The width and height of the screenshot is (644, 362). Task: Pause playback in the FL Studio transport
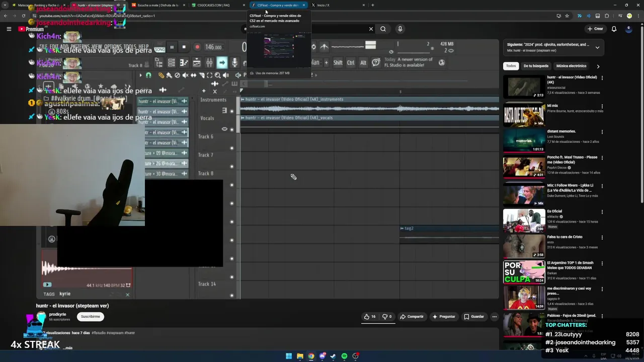click(x=172, y=47)
